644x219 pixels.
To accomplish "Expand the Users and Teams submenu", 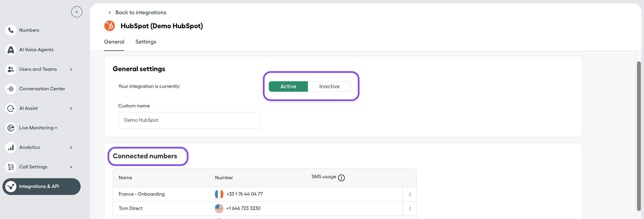I will pyautogui.click(x=71, y=69).
